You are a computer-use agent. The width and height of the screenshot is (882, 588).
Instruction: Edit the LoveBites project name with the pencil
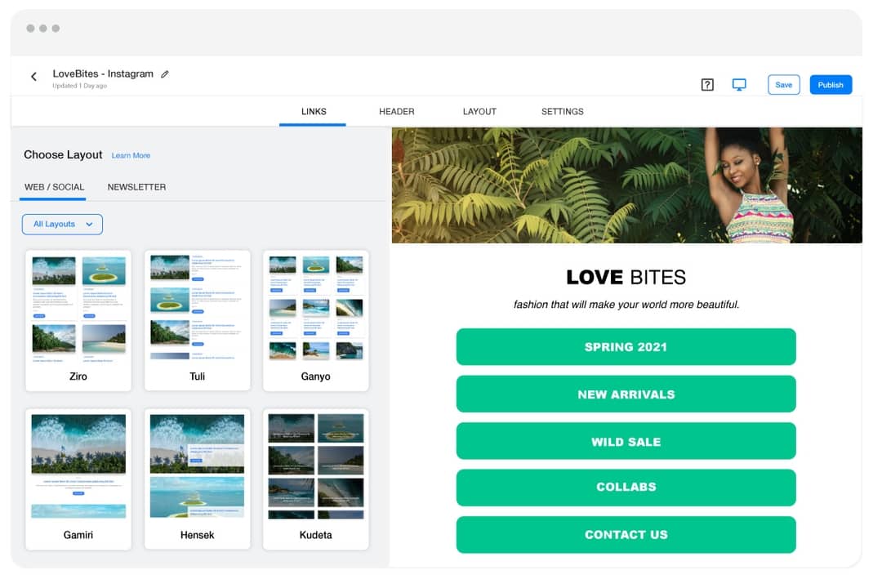[165, 73]
